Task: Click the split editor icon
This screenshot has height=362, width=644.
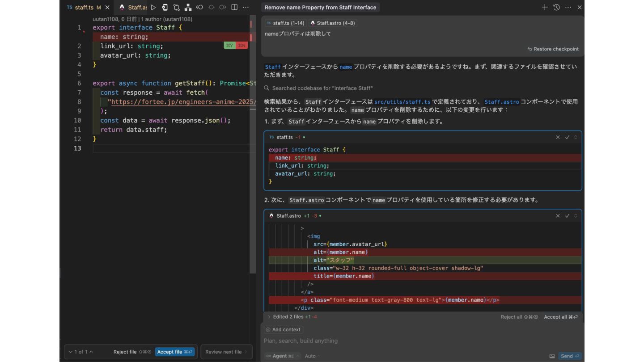Action: click(x=234, y=7)
